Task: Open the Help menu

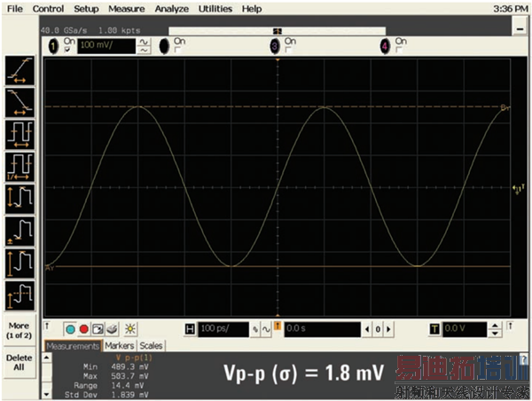Action: click(252, 9)
